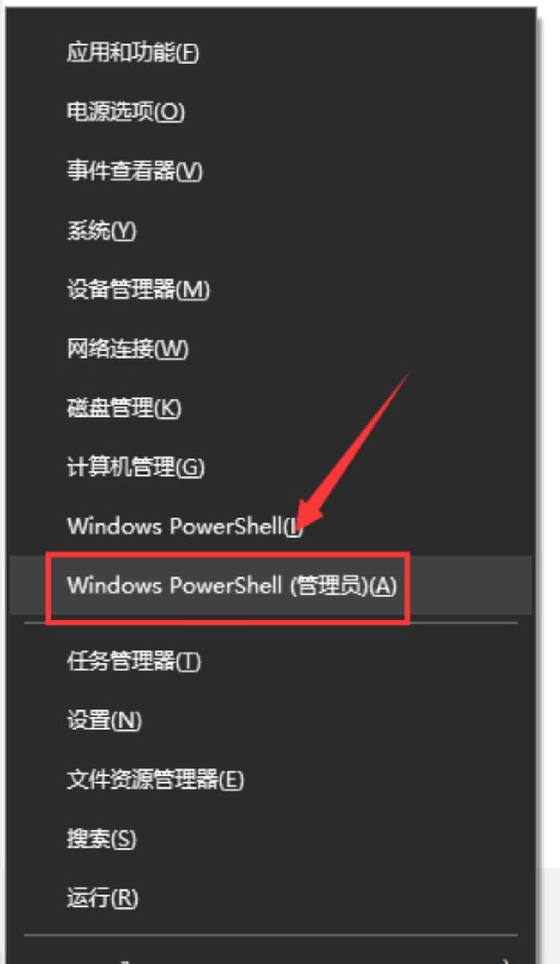Open the 系统(Y) menu item
Viewport: 560px width, 964px height.
pyautogui.click(x=271, y=230)
